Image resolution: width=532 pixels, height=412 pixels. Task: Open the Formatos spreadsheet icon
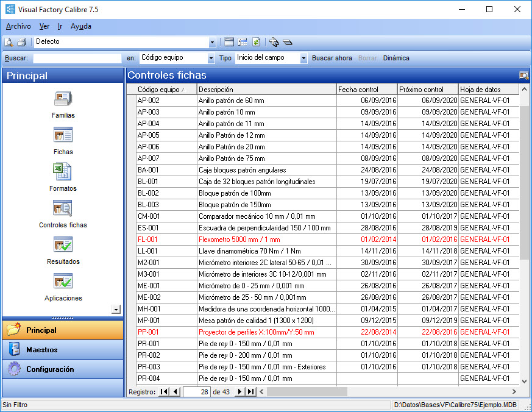(x=62, y=172)
